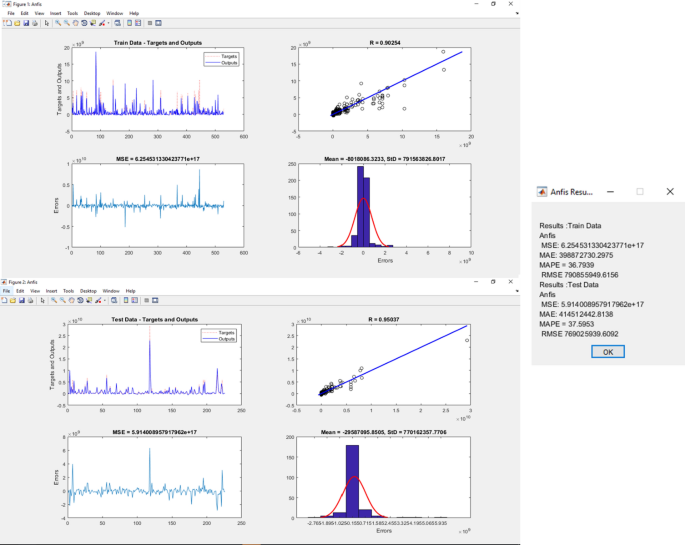Viewport: 685px width, 545px height.
Task: Activate Zoom In tool in Figure 2
Action: pyautogui.click(x=54, y=300)
